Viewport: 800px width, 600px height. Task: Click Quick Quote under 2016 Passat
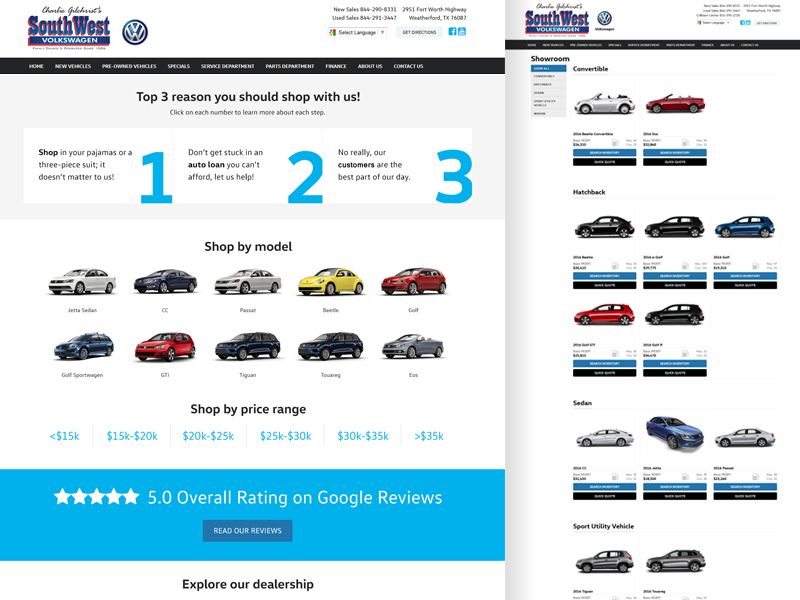(745, 496)
